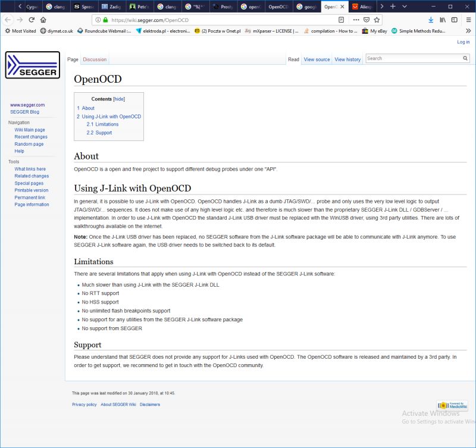Click the Powered by MediaWiki badge
The image size is (476, 448).
point(452,405)
